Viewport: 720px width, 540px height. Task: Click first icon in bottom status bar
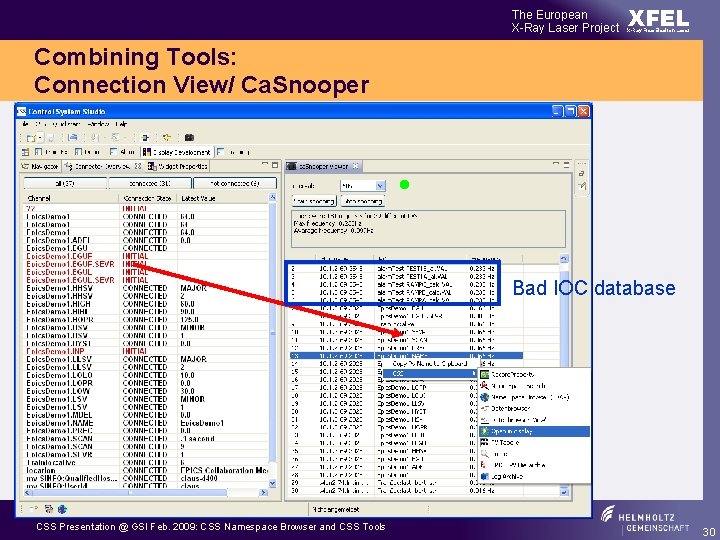(x=33, y=509)
